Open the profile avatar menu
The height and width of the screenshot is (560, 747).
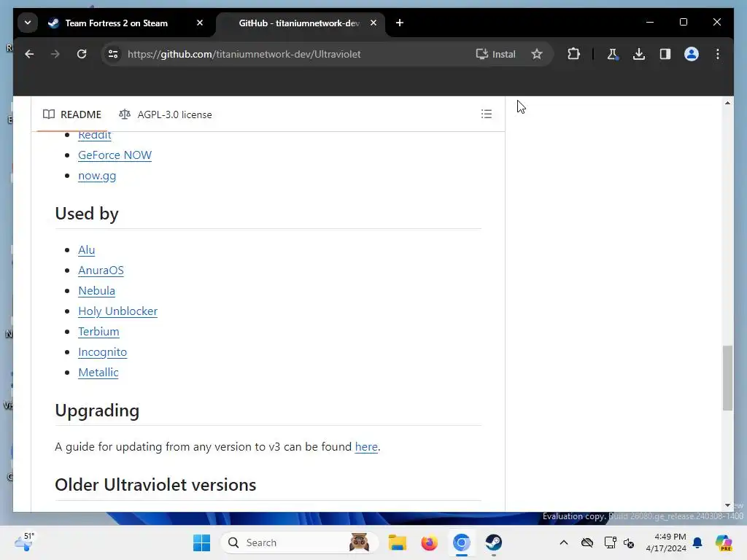click(692, 54)
